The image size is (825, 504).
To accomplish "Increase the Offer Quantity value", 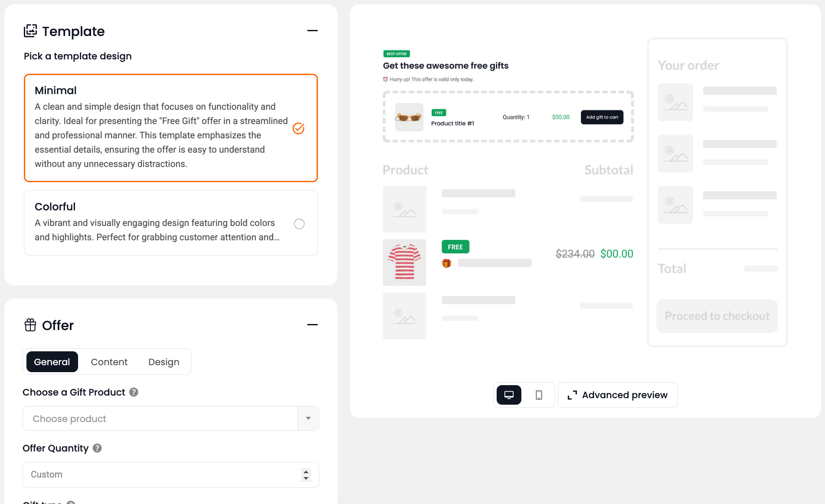I will pyautogui.click(x=306, y=471).
